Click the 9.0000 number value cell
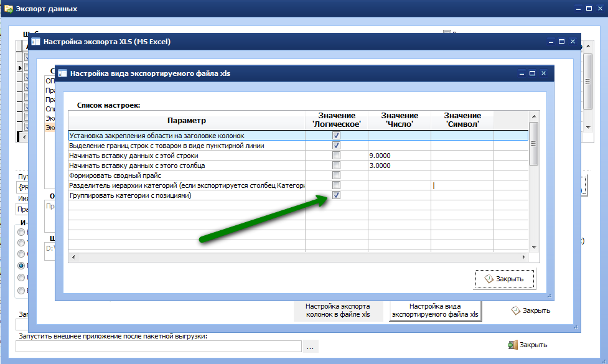 click(400, 156)
